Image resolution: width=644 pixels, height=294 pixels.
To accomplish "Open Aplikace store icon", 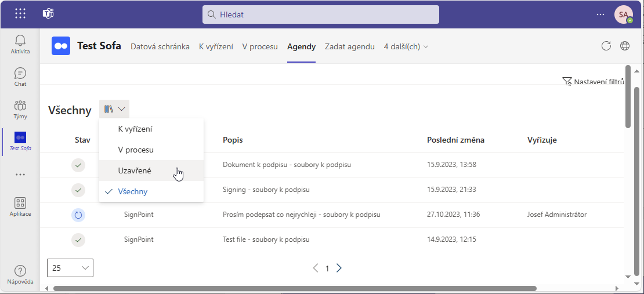I will pyautogui.click(x=20, y=207).
